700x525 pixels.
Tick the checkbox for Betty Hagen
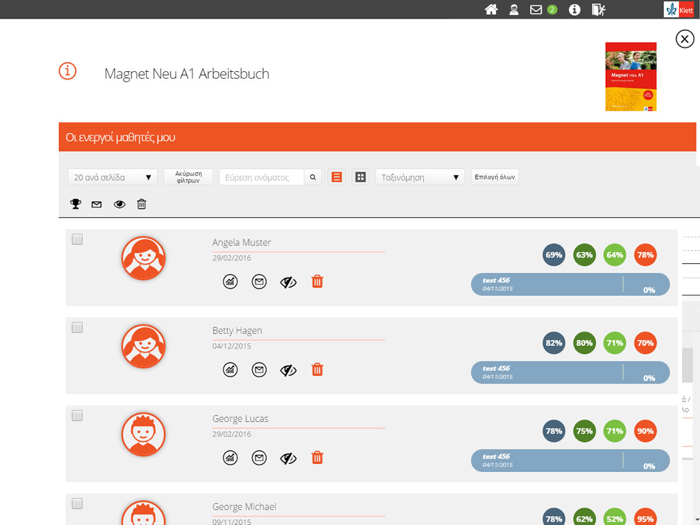[77, 327]
